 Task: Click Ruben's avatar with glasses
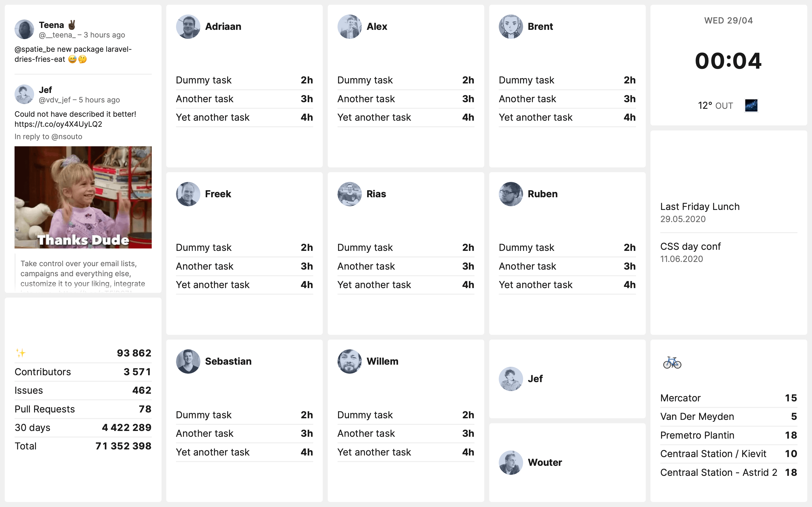click(x=511, y=194)
